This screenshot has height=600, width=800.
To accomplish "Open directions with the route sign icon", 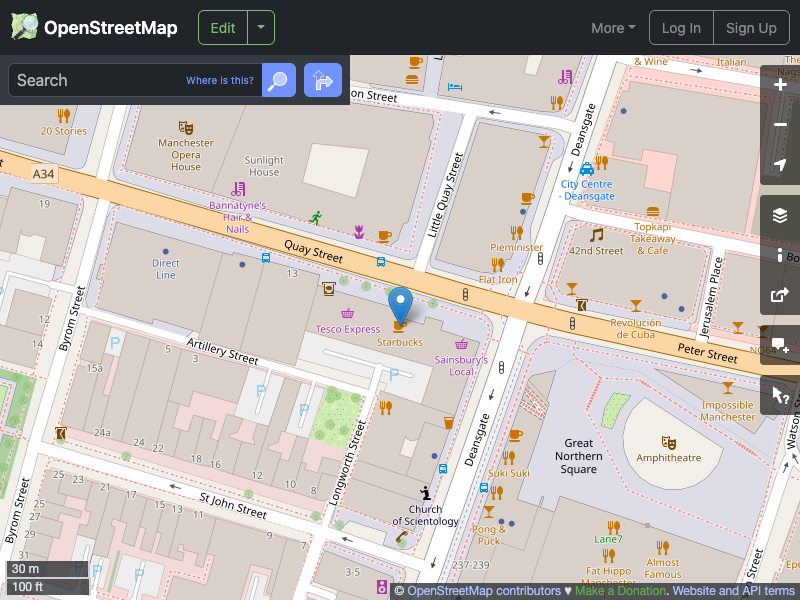I will tap(322, 80).
